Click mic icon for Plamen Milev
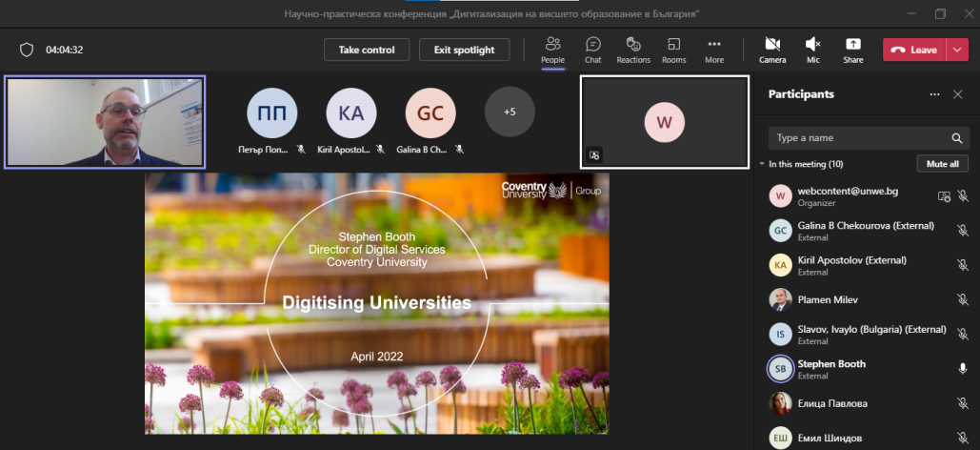 pyautogui.click(x=963, y=299)
